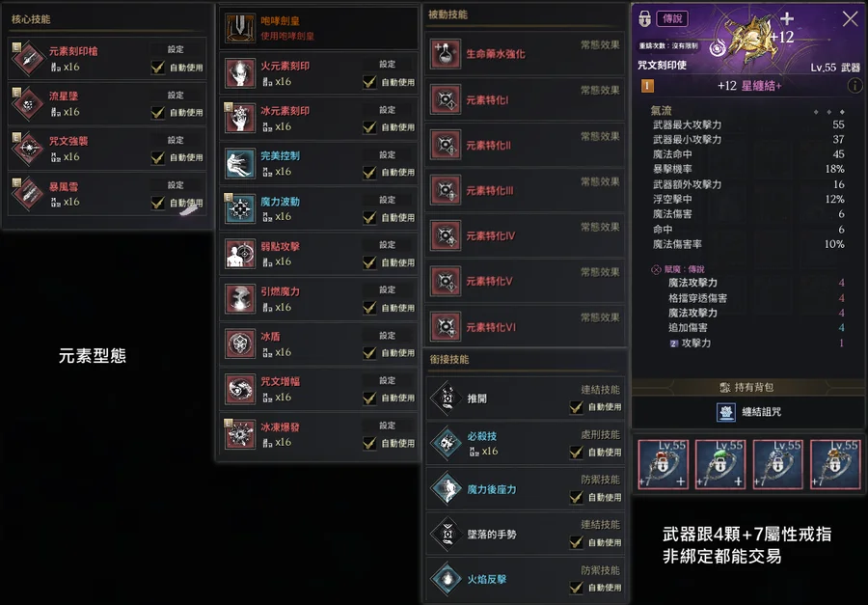The image size is (868, 605).
Task: Click the plus sign on weapon header
Action: coord(787,19)
